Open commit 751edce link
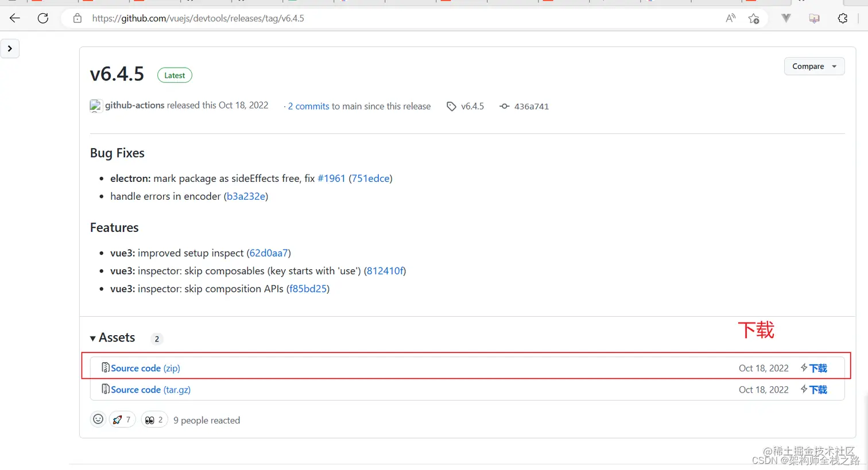The height and width of the screenshot is (470, 868). point(371,178)
